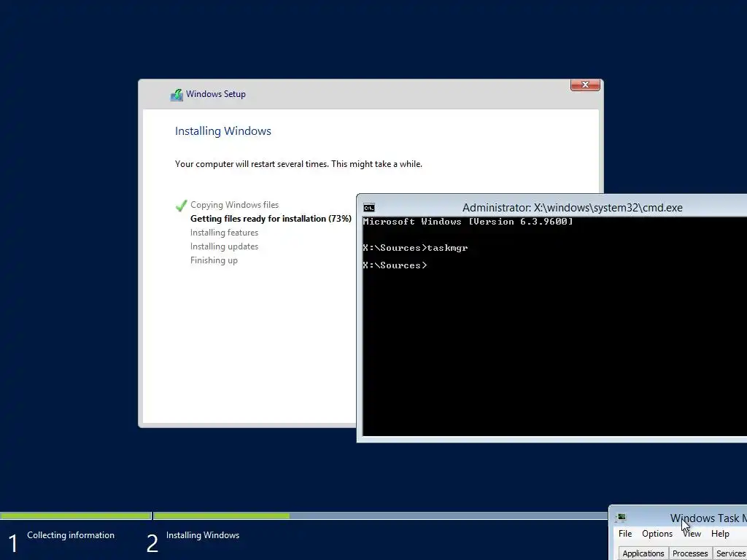Screen dimensions: 747x560
Task: Click the 'Installing Windows' heading
Action: tap(223, 131)
